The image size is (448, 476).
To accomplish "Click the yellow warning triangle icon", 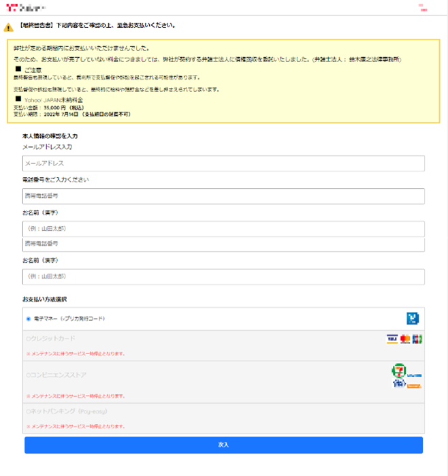I will click(8, 27).
